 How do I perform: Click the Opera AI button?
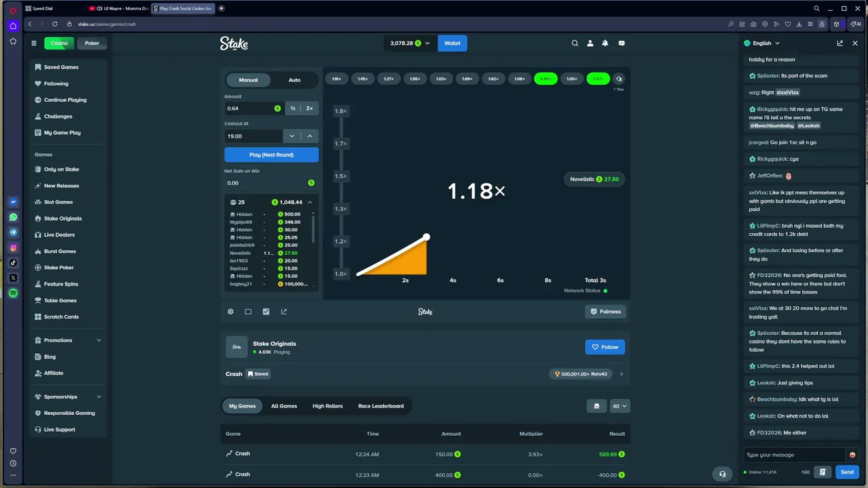click(856, 24)
